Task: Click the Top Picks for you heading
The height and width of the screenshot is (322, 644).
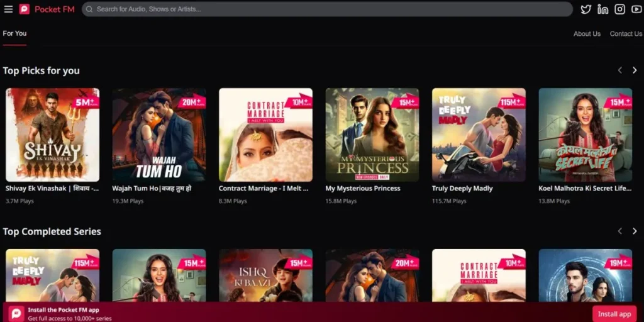Action: 41,70
